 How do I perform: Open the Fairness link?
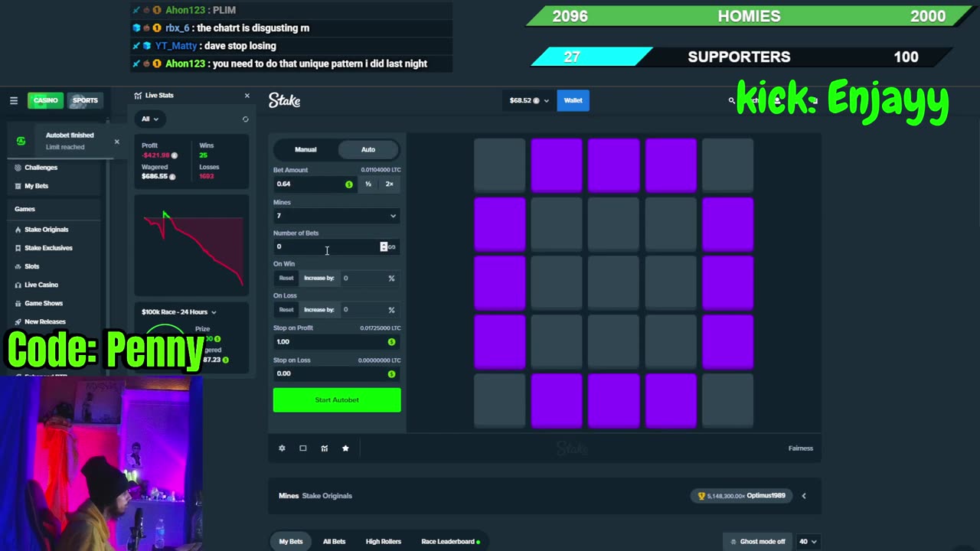pos(801,448)
